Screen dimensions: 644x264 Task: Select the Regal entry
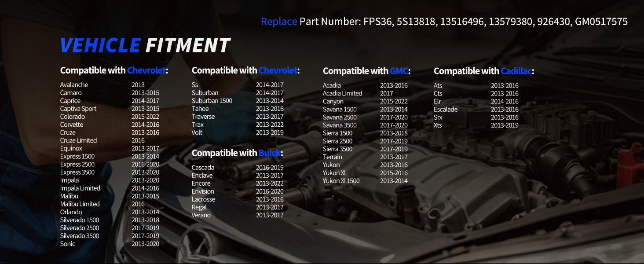[199, 207]
